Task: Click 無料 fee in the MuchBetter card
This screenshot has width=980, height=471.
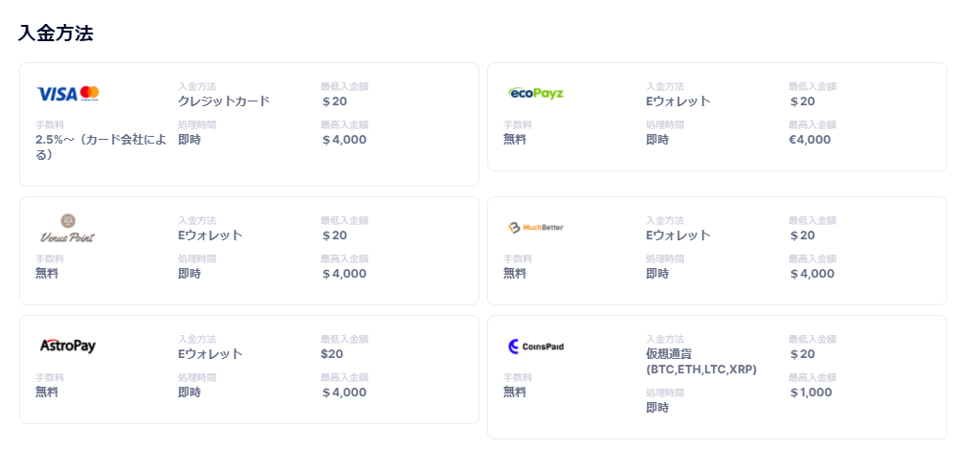Action: click(x=515, y=274)
